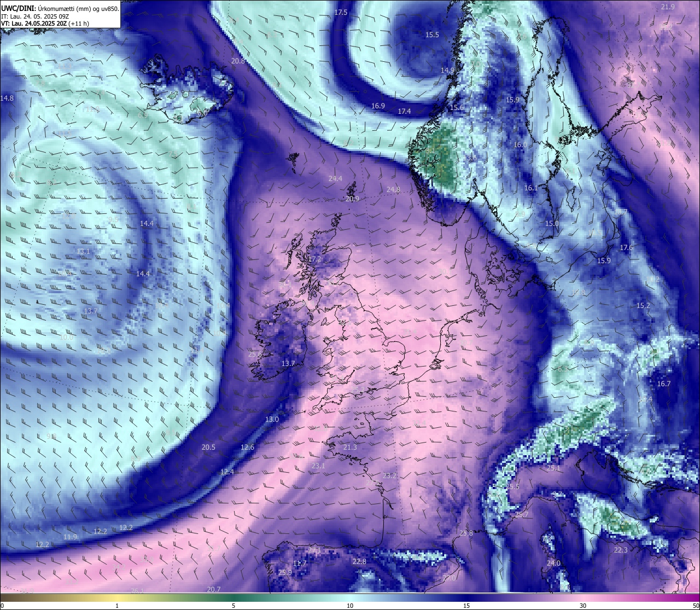The image size is (700, 610).
Task: Click the 15.6 value label
Action: (456, 107)
